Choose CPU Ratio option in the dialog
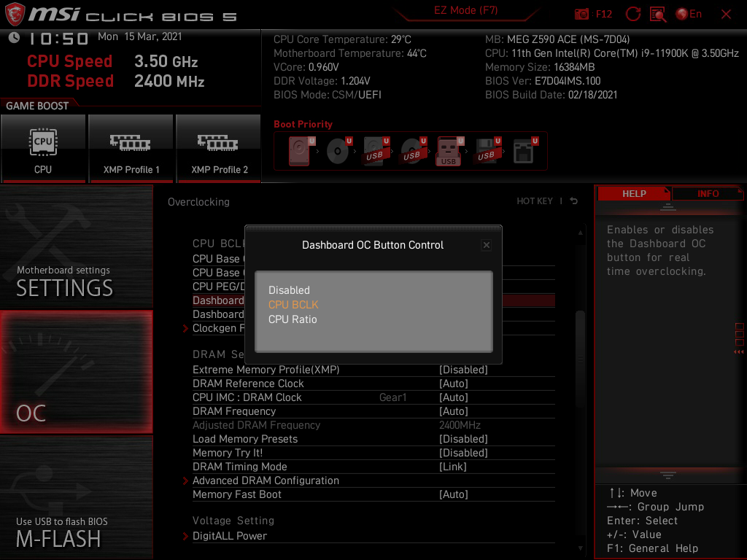Screen dimensions: 747x560 293,319
